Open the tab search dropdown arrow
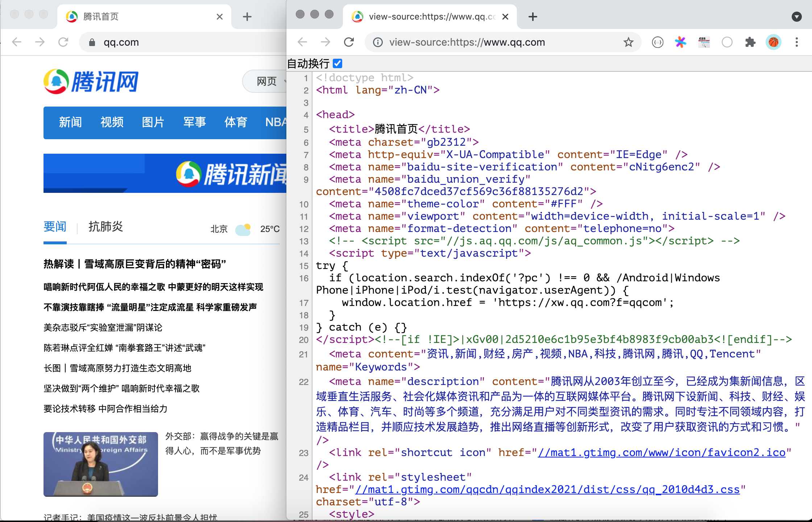 (796, 17)
